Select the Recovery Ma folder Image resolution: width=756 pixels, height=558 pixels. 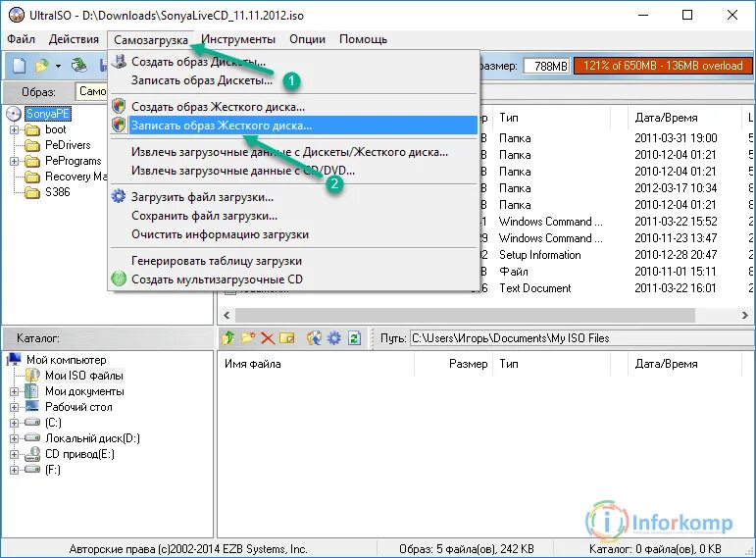[x=76, y=177]
